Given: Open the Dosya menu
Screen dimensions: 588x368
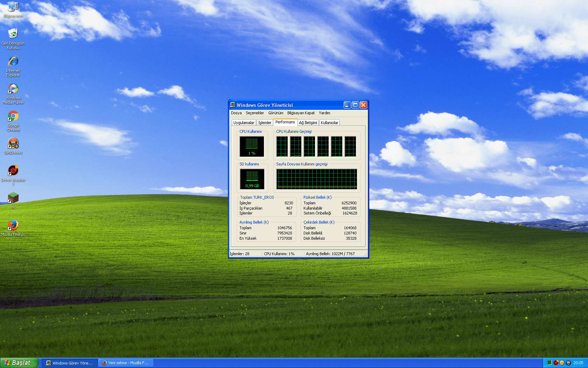Looking at the screenshot, I should pos(236,113).
